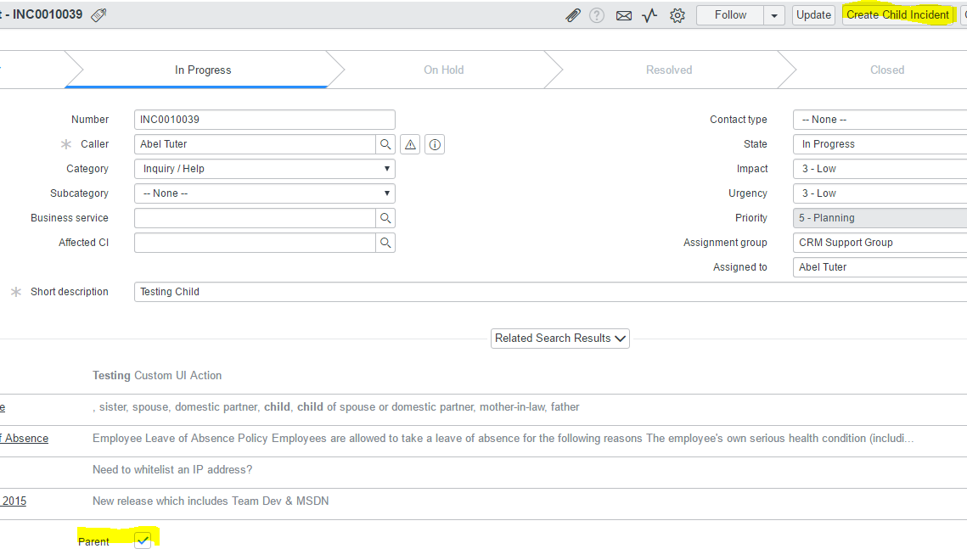Click the Affected CI lookup magnifier
This screenshot has width=967, height=560.
tap(385, 243)
